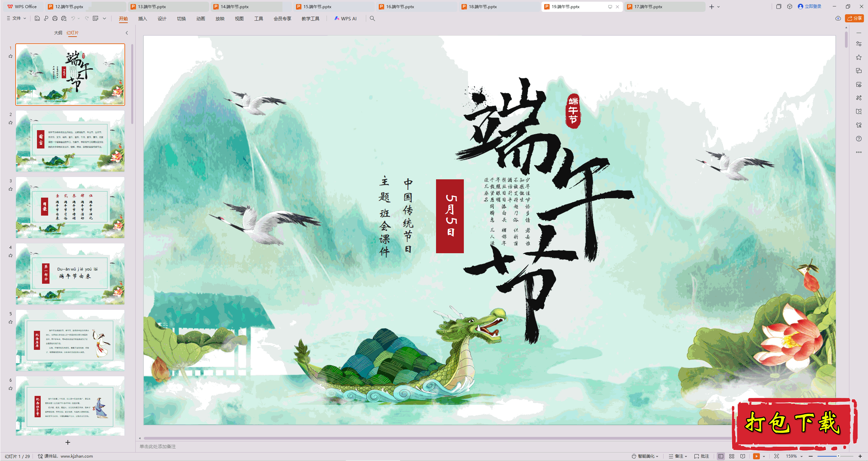
Task: Click the cloud sync icon near Share
Action: coord(838,18)
